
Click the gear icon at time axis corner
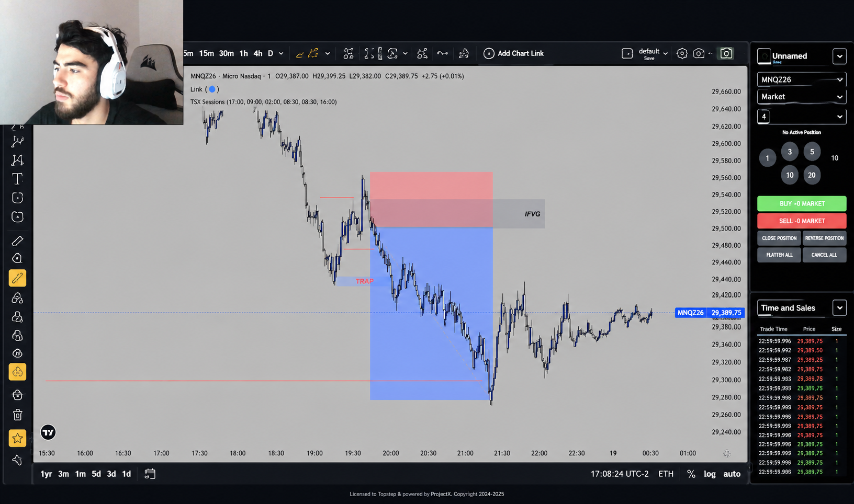point(727,453)
